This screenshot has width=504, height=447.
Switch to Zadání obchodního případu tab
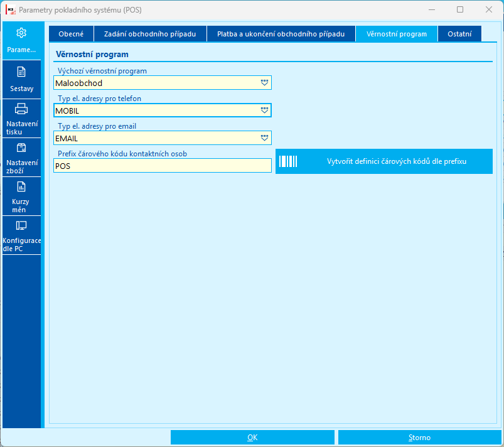(150, 34)
